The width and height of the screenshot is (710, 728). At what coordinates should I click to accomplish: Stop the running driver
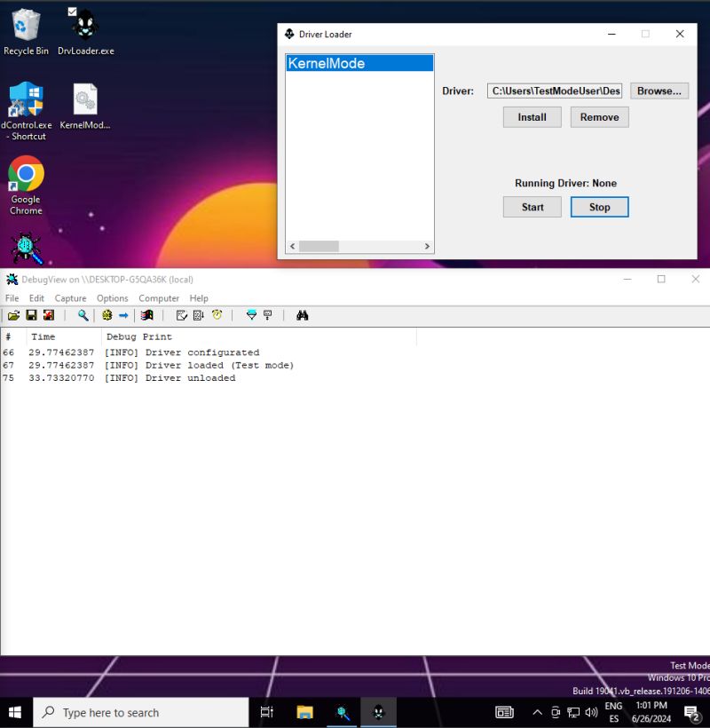(x=599, y=207)
